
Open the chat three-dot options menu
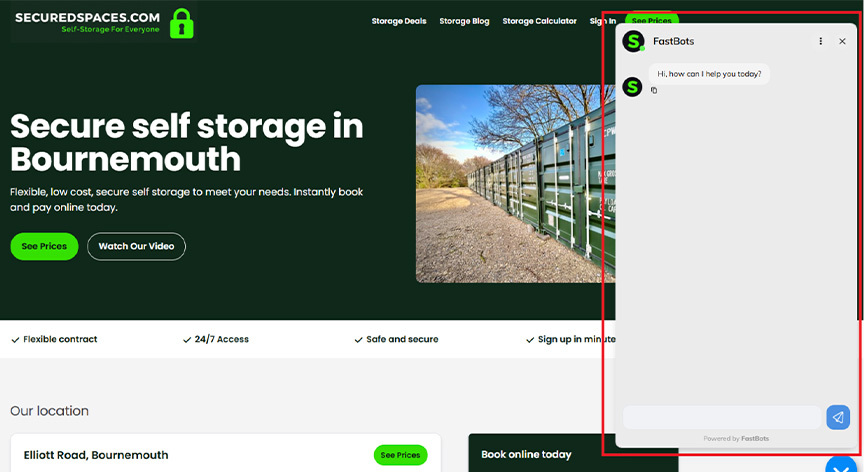click(x=821, y=41)
